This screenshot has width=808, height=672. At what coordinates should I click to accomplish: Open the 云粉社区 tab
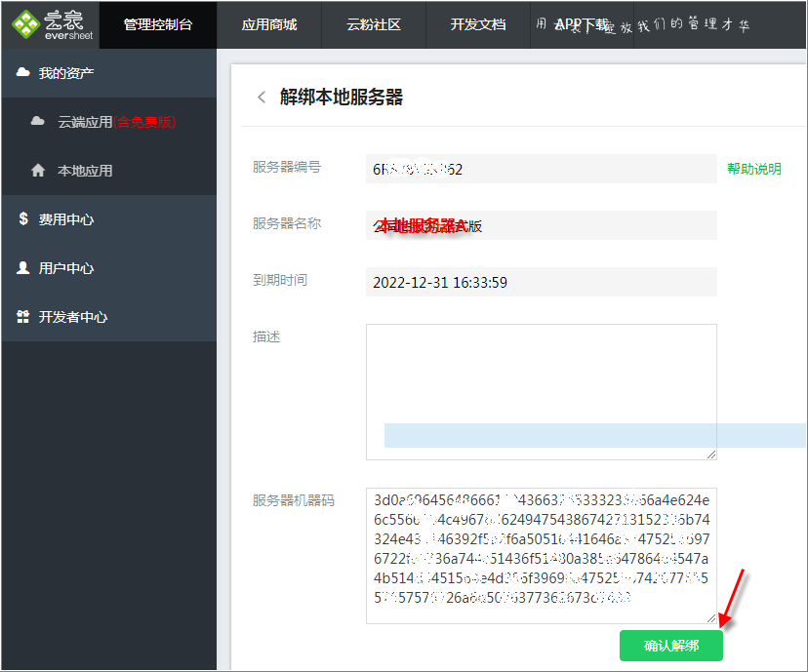[374, 24]
